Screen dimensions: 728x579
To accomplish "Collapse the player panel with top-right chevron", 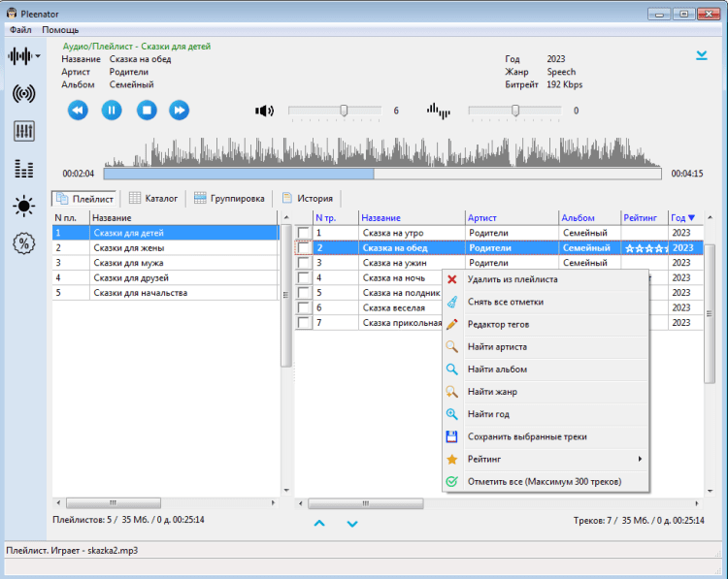I will [x=701, y=55].
